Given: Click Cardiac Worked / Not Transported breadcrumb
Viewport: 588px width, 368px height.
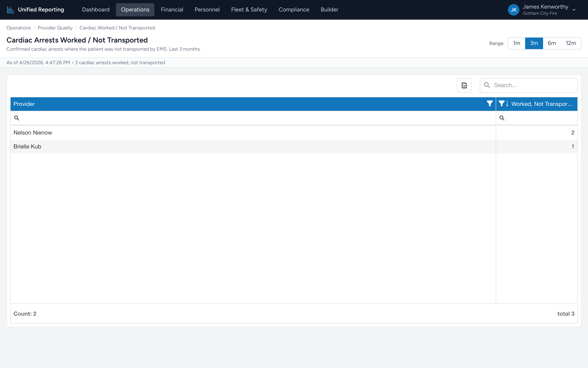Looking at the screenshot, I should point(117,28).
